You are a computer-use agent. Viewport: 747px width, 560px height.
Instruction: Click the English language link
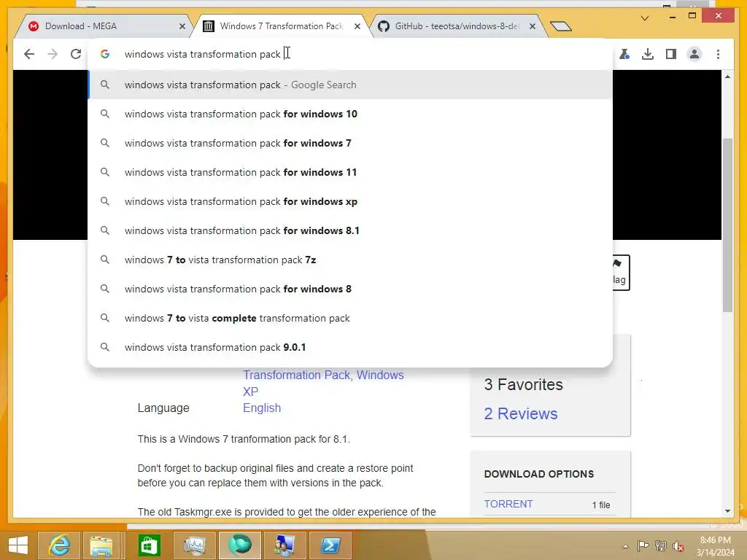click(262, 408)
